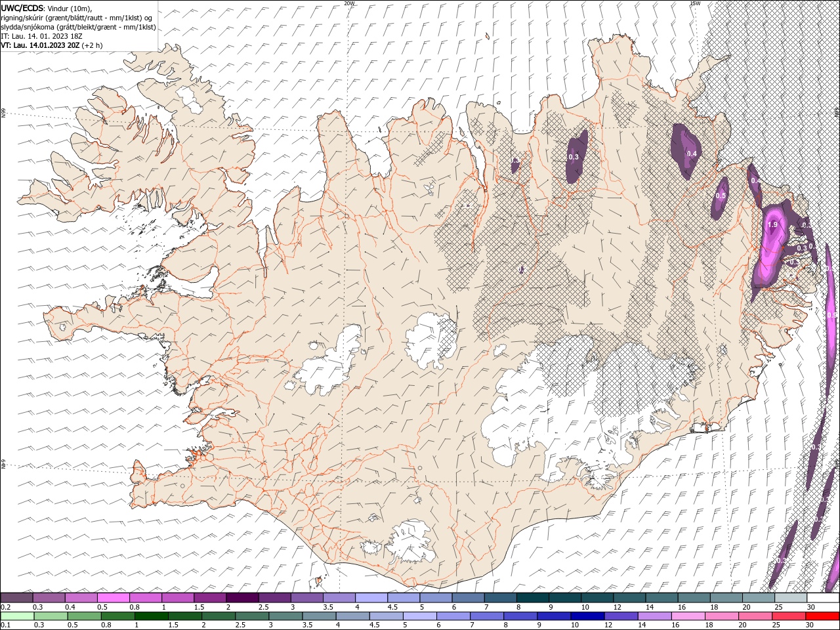The width and height of the screenshot is (840, 630).
Task: Pick the snow scale swatch for 0.8–1 mm
Action: point(146,598)
